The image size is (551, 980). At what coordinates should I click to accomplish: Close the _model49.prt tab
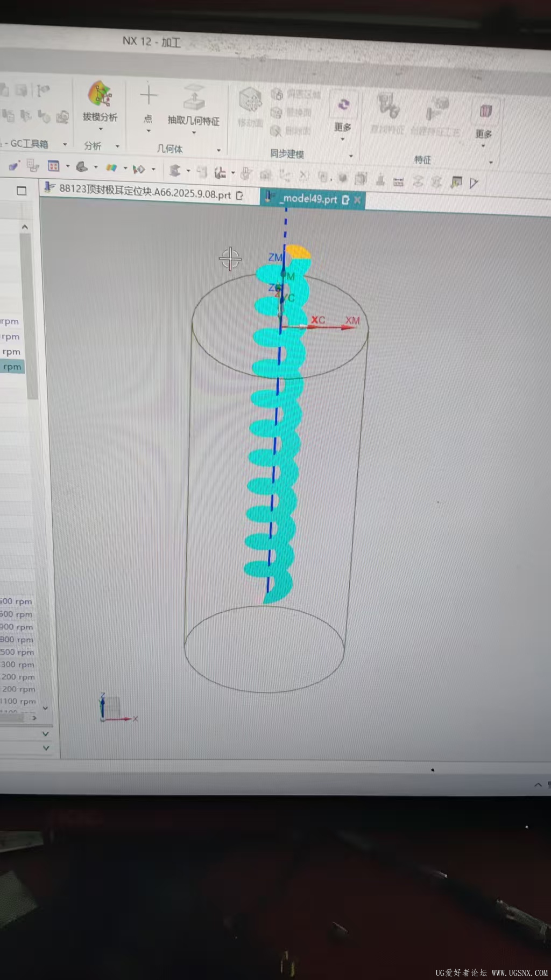coord(357,200)
